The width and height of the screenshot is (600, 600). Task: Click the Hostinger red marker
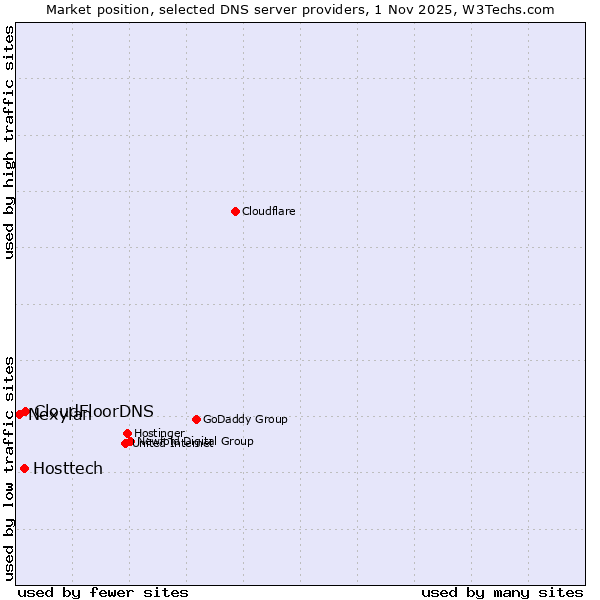[x=127, y=433]
